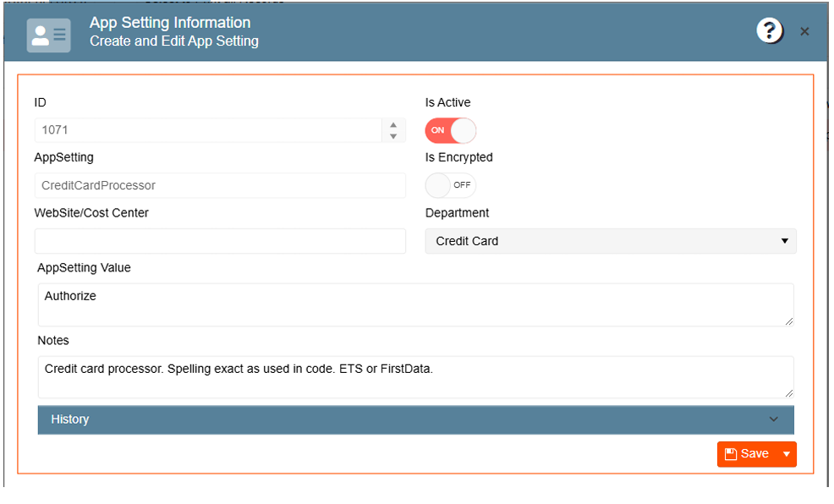
Task: Open the Department dropdown
Action: [x=610, y=241]
